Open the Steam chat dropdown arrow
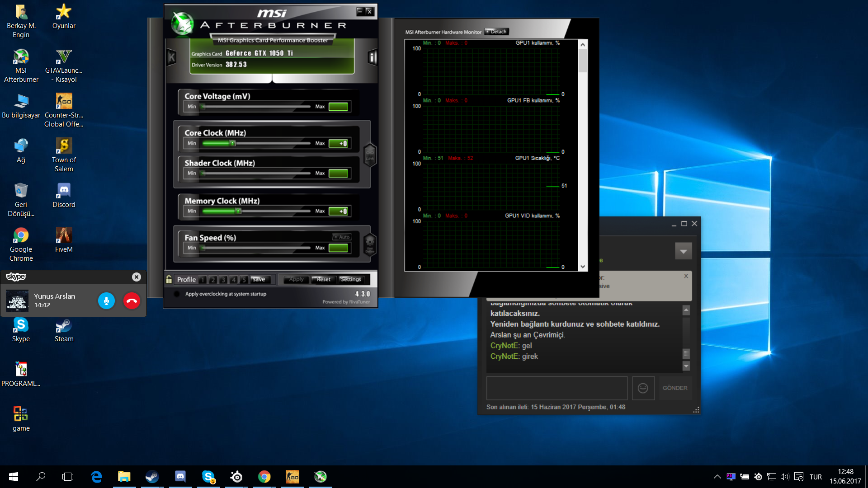868x488 pixels. pyautogui.click(x=683, y=251)
